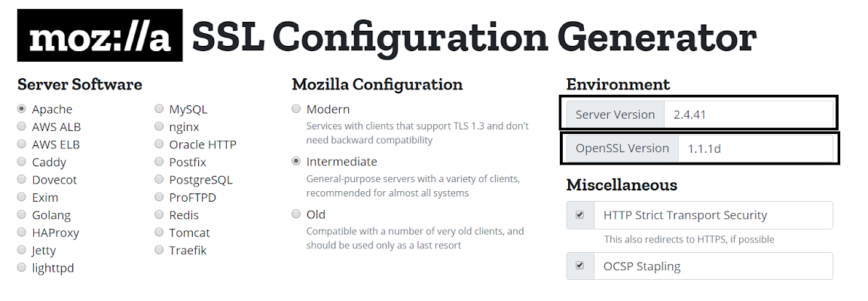Screen dimensions: 868x301
Task: Choose the Intermediate configuration
Action: click(296, 161)
